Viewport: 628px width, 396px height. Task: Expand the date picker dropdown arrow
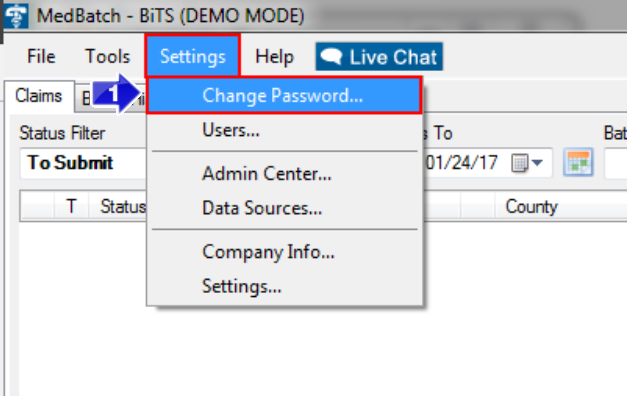(x=537, y=163)
